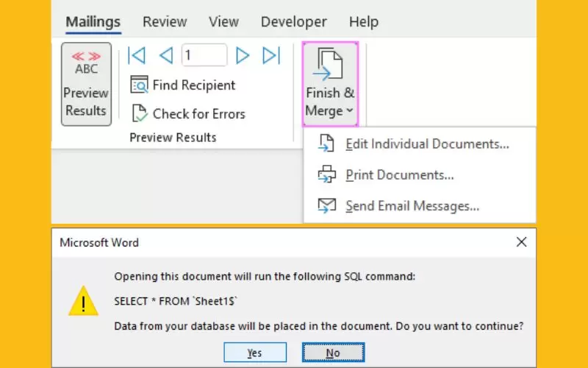Switch to the Developer tab
This screenshot has height=368, width=588.
tap(293, 22)
